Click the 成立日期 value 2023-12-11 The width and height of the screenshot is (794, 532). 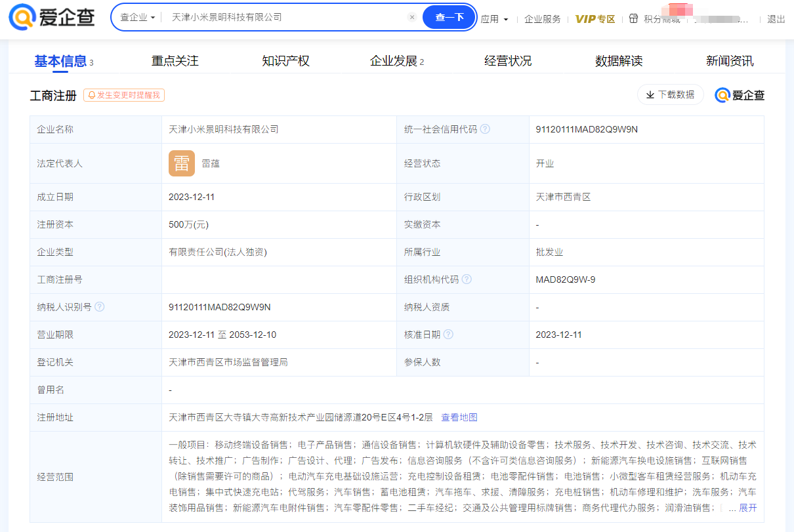192,197
